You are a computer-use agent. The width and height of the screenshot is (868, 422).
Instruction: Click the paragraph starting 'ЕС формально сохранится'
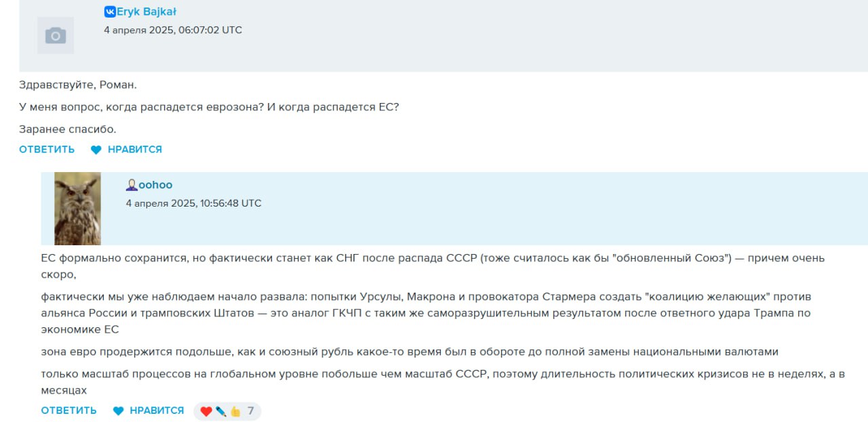(x=433, y=266)
